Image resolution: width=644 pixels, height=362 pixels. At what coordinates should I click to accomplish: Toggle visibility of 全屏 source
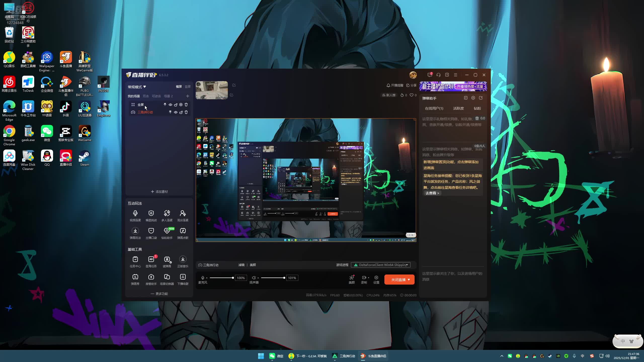[170, 105]
